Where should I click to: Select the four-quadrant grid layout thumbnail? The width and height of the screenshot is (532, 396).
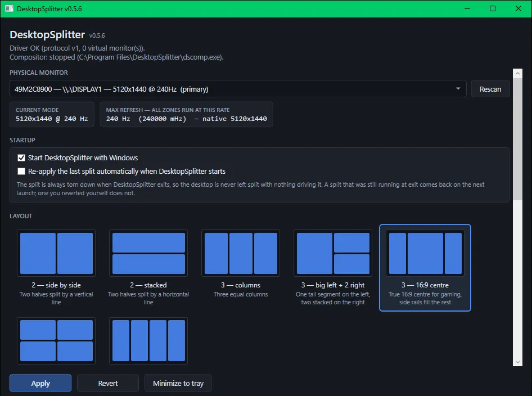coord(56,340)
